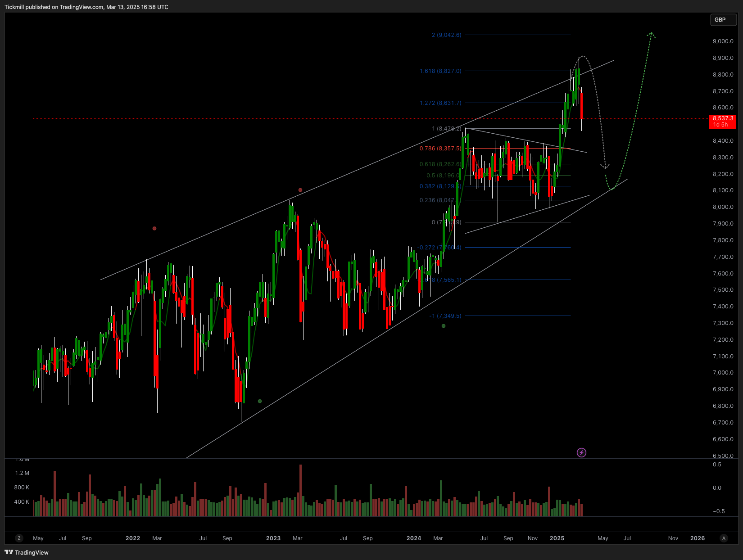Click the −0.5 indicator scale label
Screen dimensions: 743x560
click(x=719, y=511)
